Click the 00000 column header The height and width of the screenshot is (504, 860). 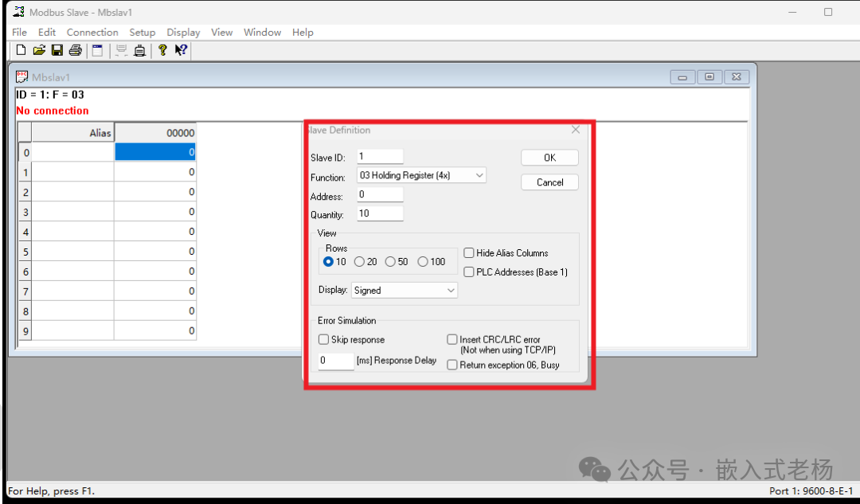155,133
